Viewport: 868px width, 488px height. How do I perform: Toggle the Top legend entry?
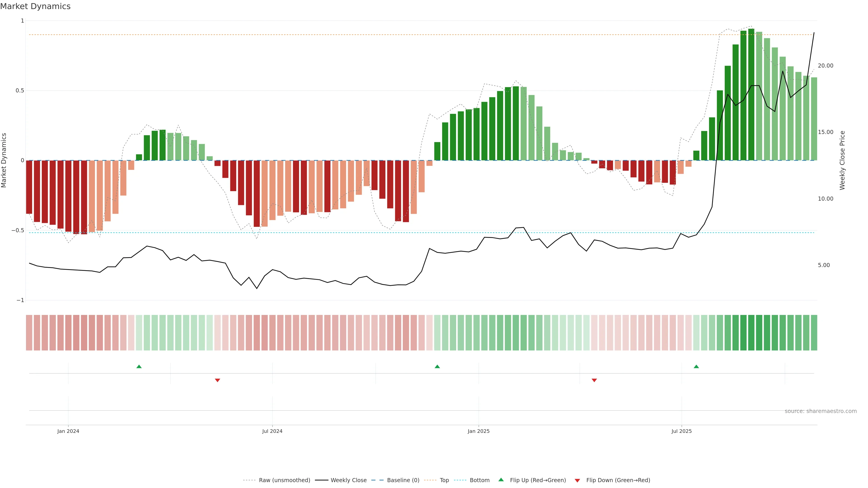[444, 480]
